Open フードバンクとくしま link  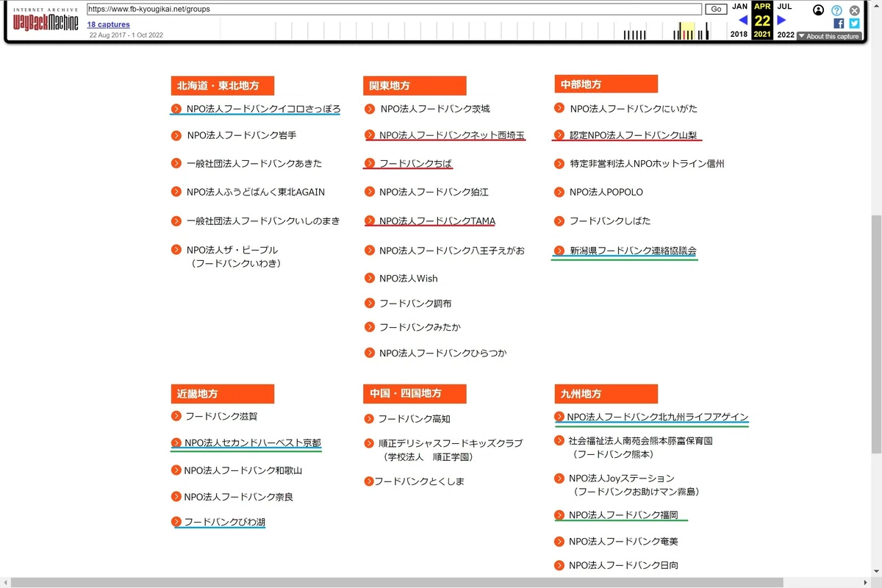pyautogui.click(x=419, y=481)
